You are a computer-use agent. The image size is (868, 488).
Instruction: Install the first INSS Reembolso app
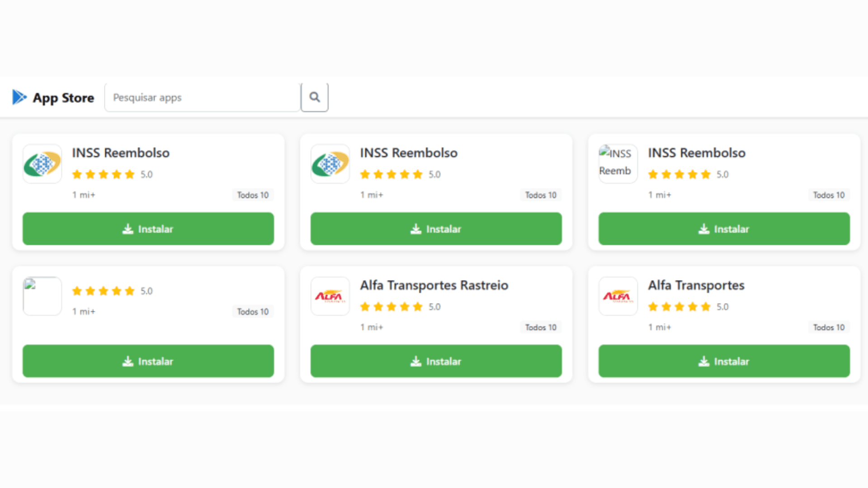[x=148, y=229]
